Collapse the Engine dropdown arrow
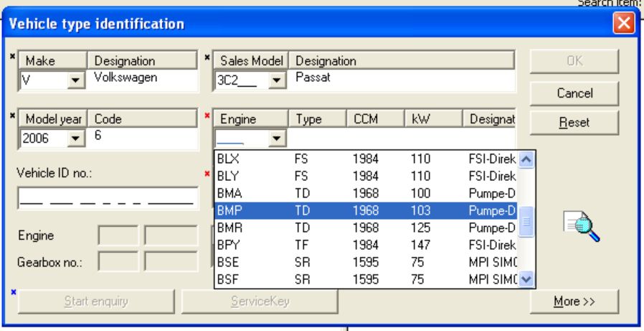The width and height of the screenshot is (644, 331). 277,138
